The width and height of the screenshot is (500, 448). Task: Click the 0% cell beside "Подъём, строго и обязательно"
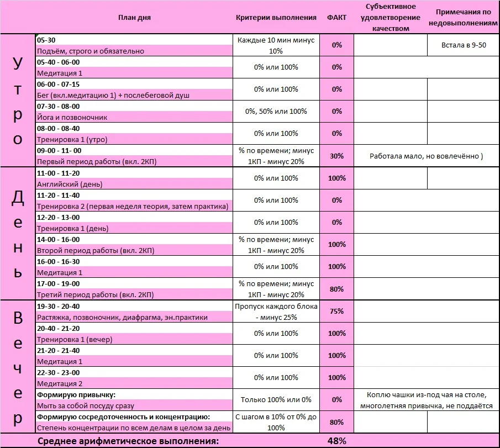(336, 44)
